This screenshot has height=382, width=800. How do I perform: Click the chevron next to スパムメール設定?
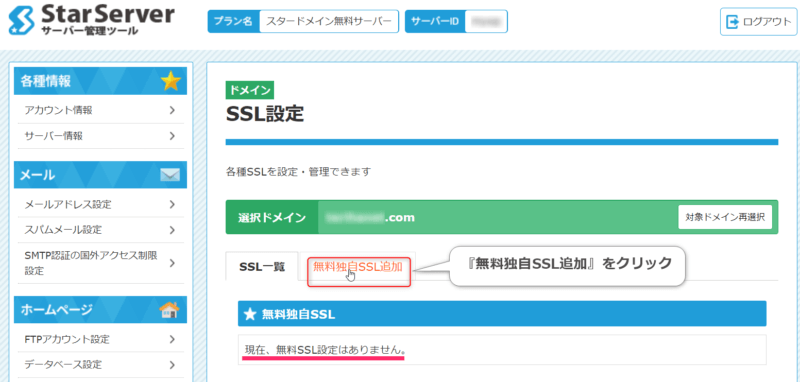[172, 230]
